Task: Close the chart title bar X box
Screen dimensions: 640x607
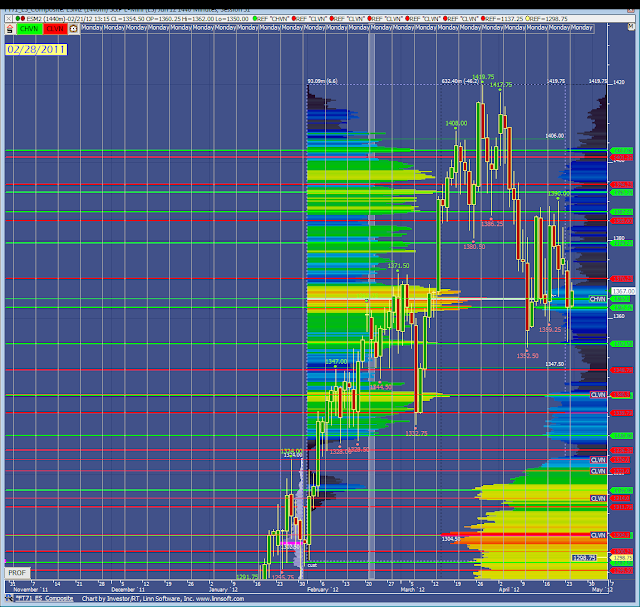Action: pos(9,19)
